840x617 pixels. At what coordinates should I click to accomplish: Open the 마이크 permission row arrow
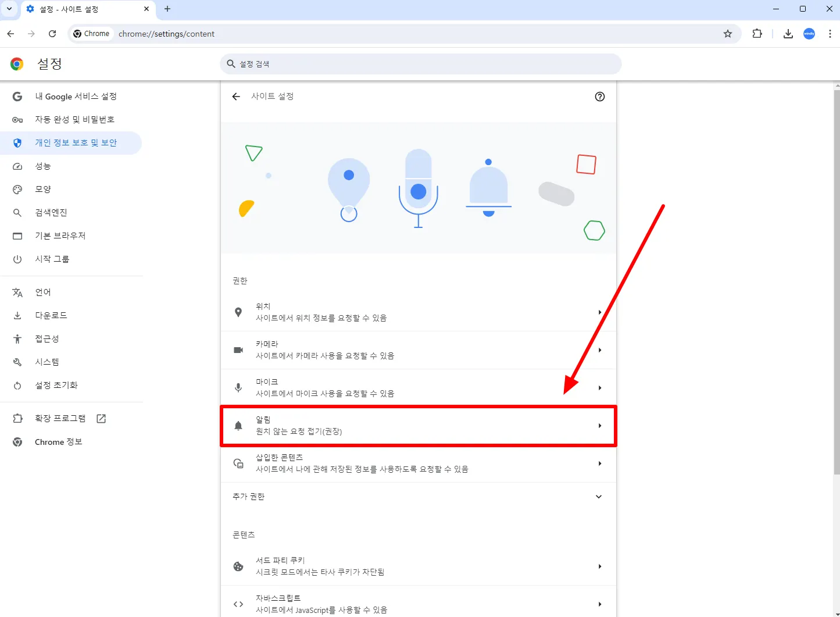tap(600, 388)
